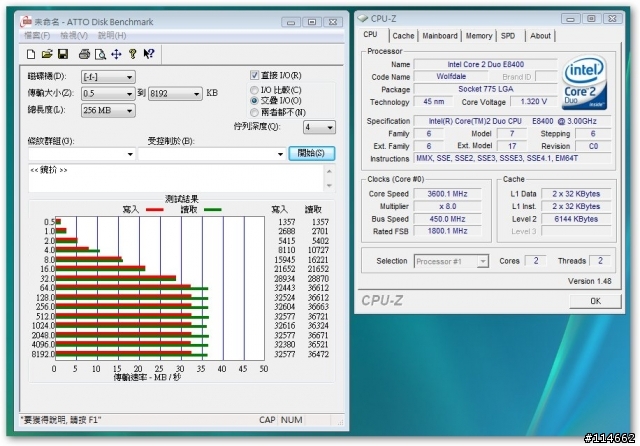Select the Neither radio button
The width and height of the screenshot is (640, 446).
pyautogui.click(x=254, y=112)
